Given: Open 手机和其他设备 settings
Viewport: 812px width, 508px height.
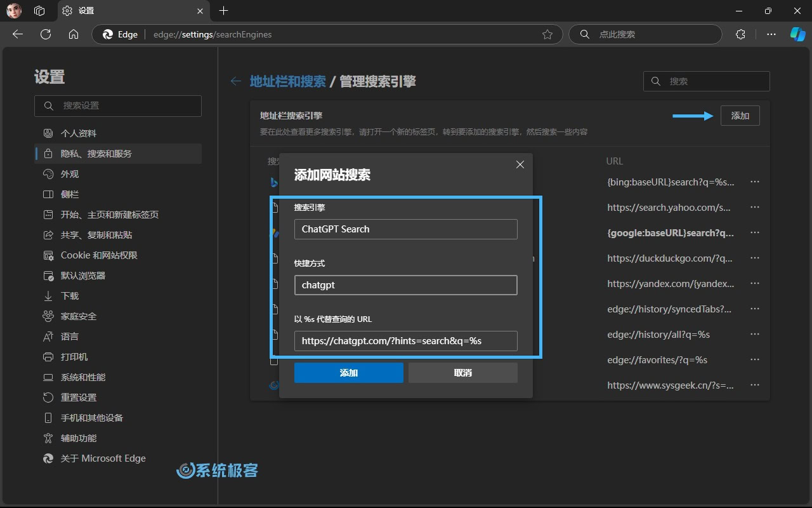Looking at the screenshot, I should 118,418.
